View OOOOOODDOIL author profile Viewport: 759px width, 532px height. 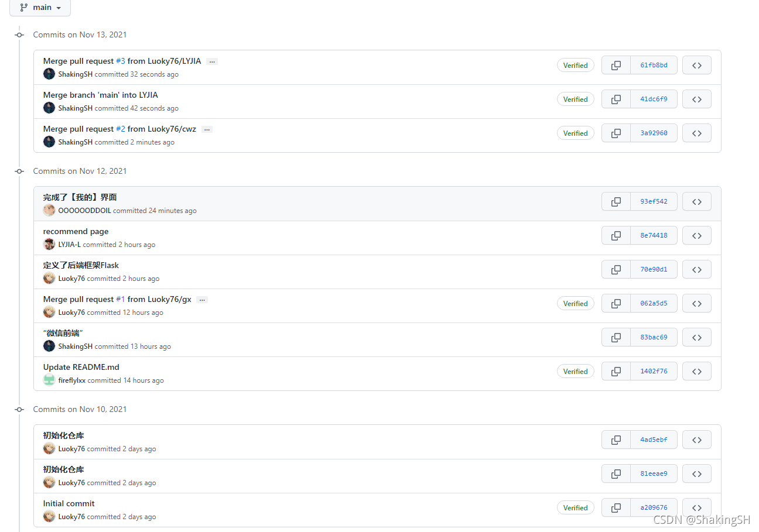84,211
